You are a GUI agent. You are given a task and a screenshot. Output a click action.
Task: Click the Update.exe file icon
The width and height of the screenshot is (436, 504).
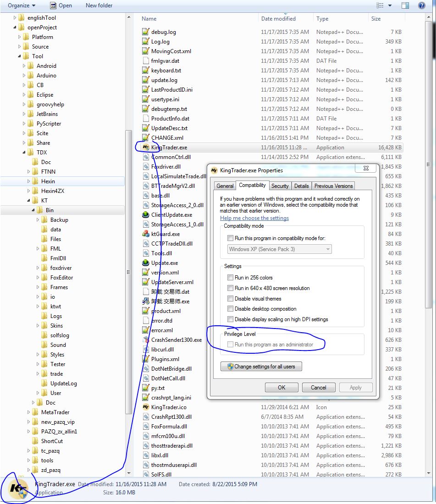(146, 263)
